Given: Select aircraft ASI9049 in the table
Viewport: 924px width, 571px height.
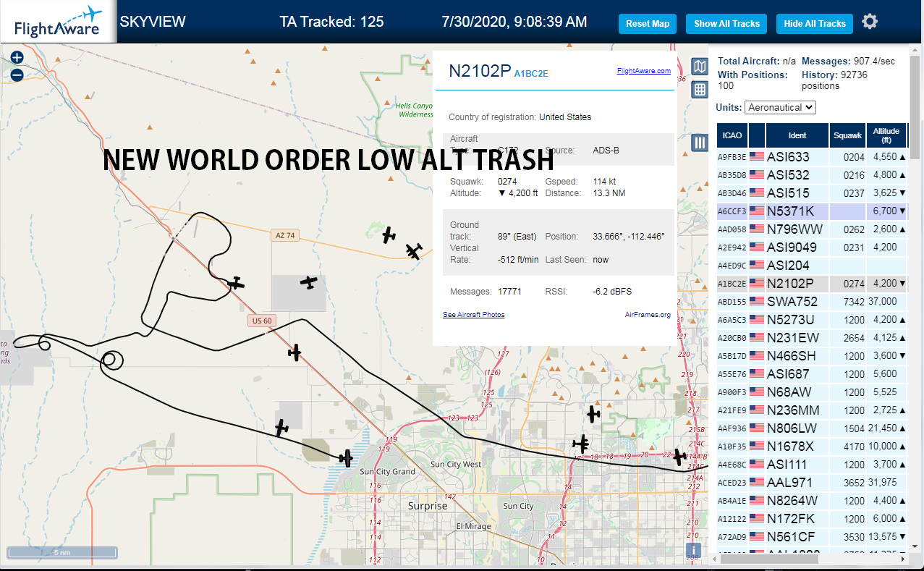Looking at the screenshot, I should click(x=813, y=247).
